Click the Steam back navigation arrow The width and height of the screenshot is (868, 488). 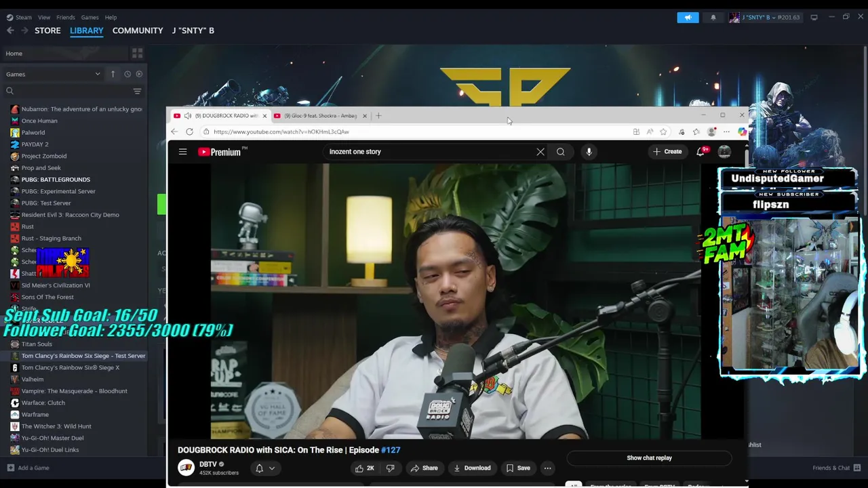[10, 30]
